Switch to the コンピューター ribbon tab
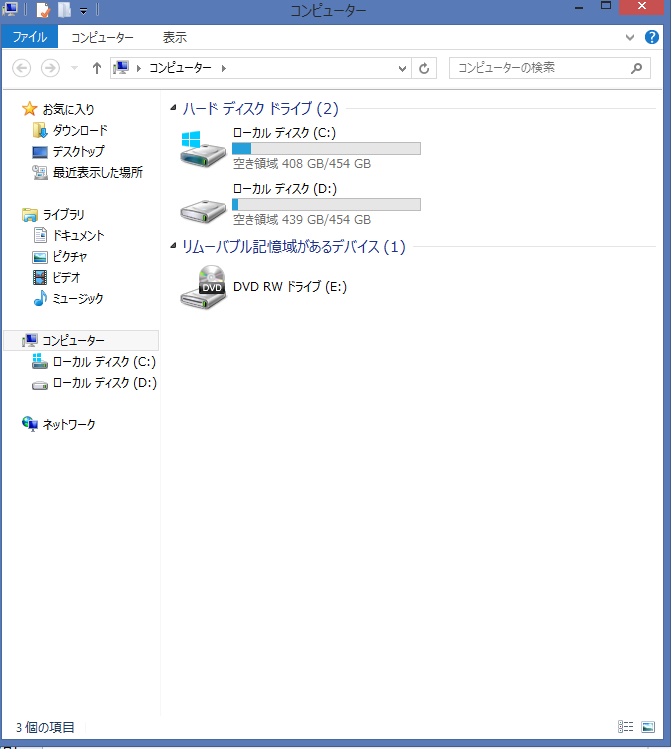The image size is (671, 749). point(102,37)
